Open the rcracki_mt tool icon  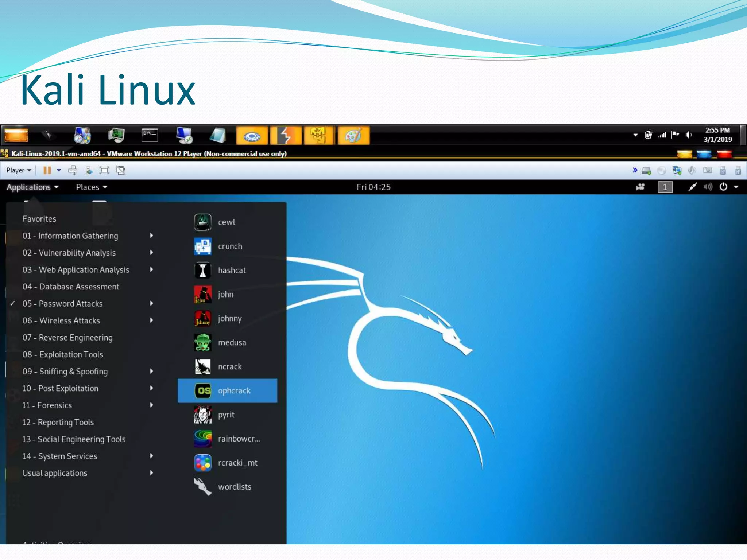point(203,463)
